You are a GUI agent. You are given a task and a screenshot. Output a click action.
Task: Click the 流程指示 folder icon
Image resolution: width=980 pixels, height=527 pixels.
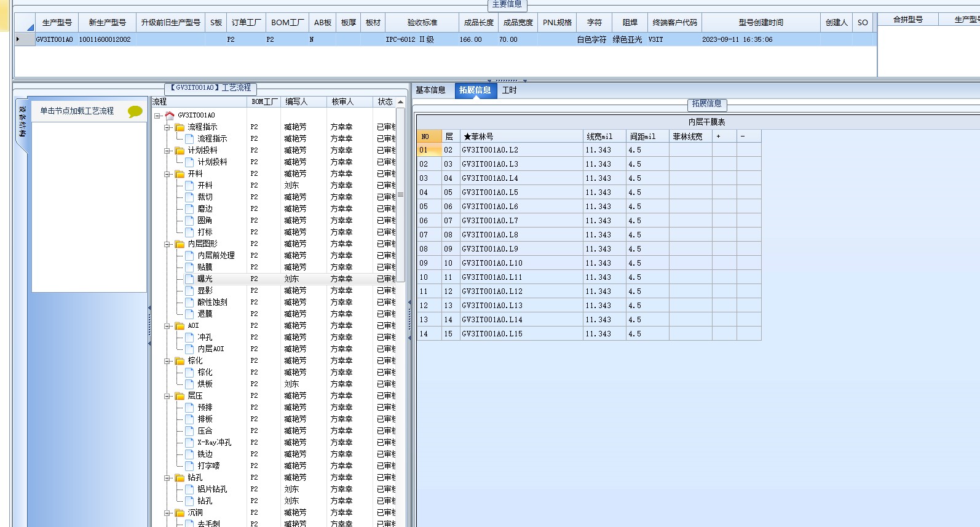coord(180,127)
